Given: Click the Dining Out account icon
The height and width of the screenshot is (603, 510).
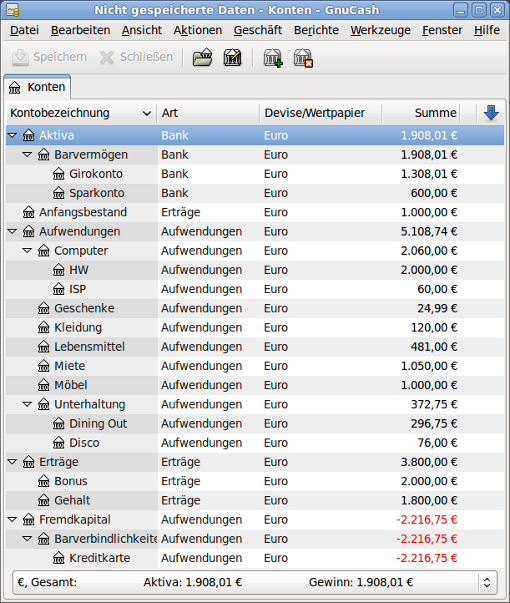Looking at the screenshot, I should point(58,424).
